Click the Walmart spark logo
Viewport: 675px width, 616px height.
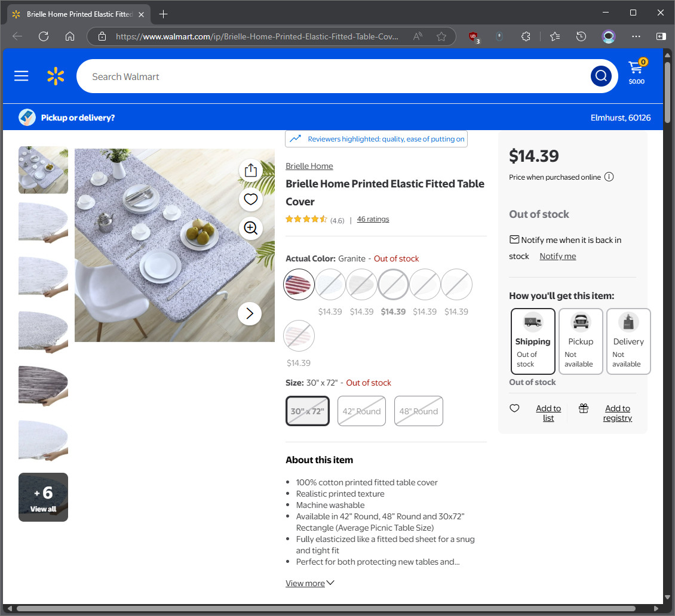click(x=56, y=76)
